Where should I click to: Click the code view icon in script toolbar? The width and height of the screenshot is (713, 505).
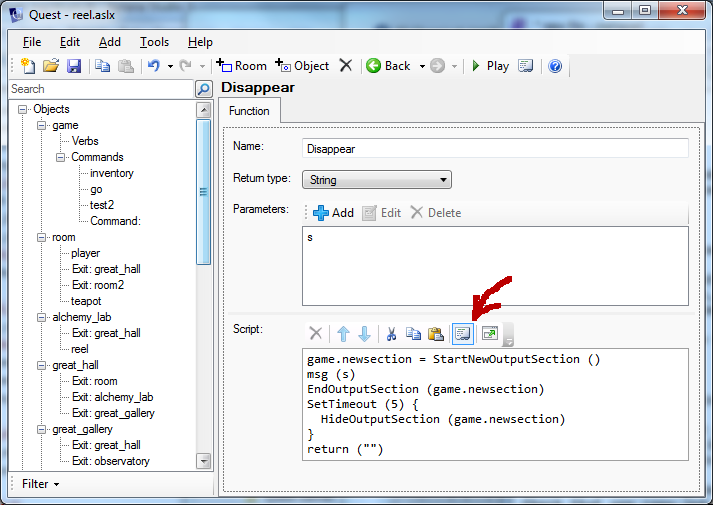click(463, 333)
